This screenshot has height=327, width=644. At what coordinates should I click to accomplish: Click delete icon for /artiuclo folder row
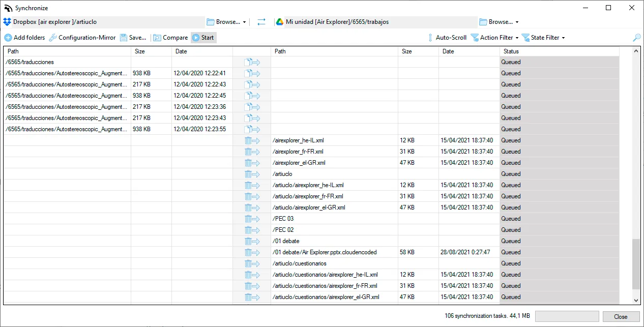(252, 174)
